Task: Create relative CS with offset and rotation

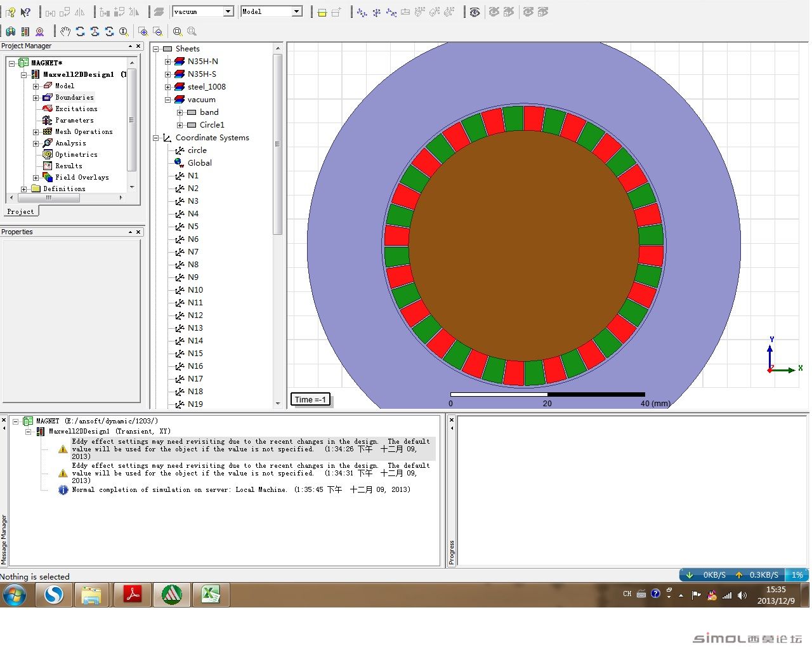Action: click(x=391, y=12)
